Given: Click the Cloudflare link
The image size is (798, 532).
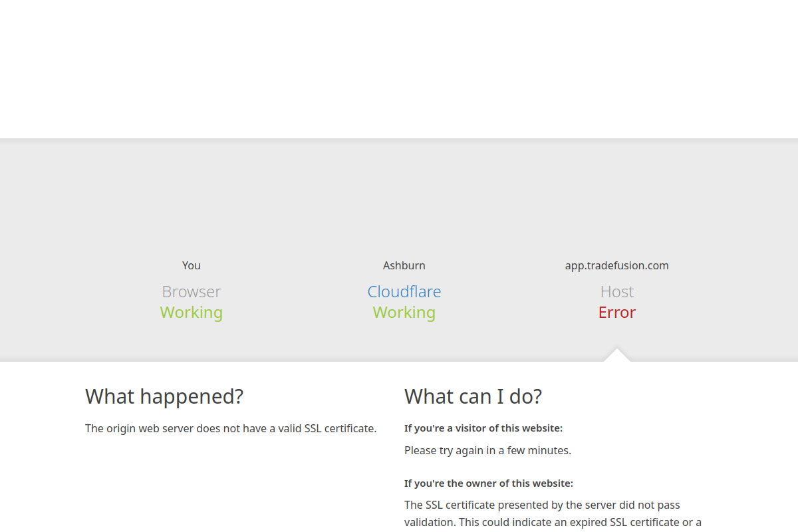Looking at the screenshot, I should (404, 292).
